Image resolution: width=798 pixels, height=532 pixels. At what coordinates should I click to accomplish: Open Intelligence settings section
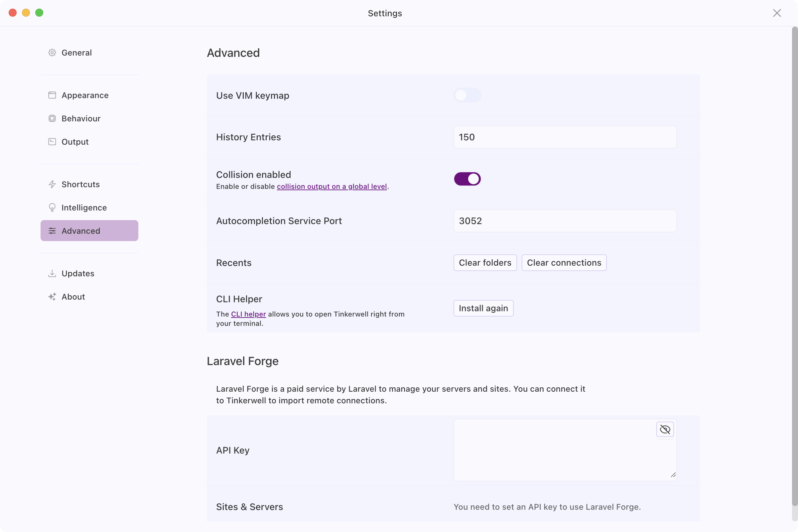pos(89,207)
